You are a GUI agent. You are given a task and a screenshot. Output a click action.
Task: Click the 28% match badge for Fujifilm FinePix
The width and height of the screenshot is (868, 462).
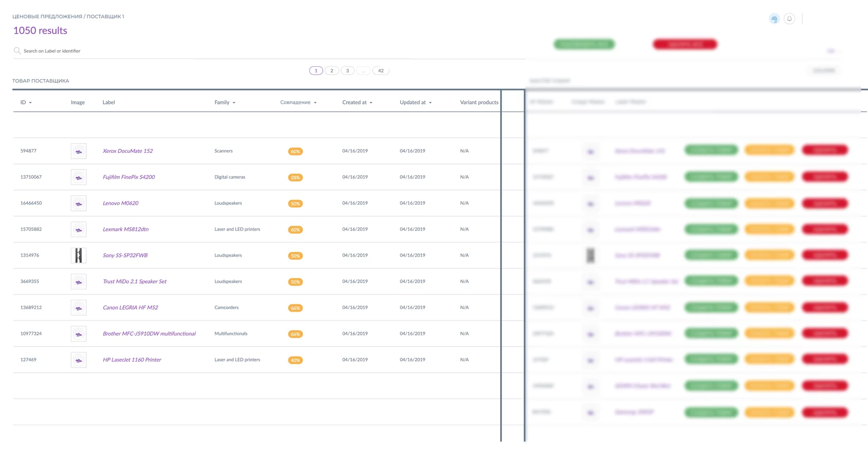tap(295, 177)
